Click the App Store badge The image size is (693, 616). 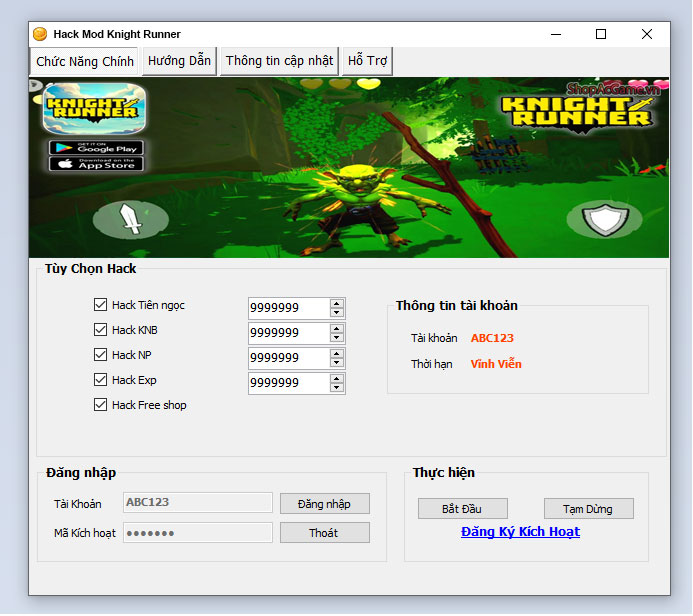pos(96,164)
